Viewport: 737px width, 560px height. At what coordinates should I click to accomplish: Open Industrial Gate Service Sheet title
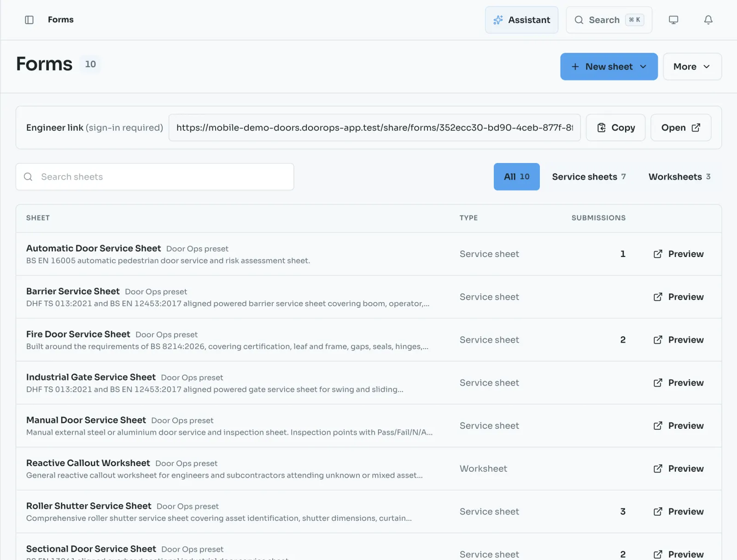click(91, 377)
